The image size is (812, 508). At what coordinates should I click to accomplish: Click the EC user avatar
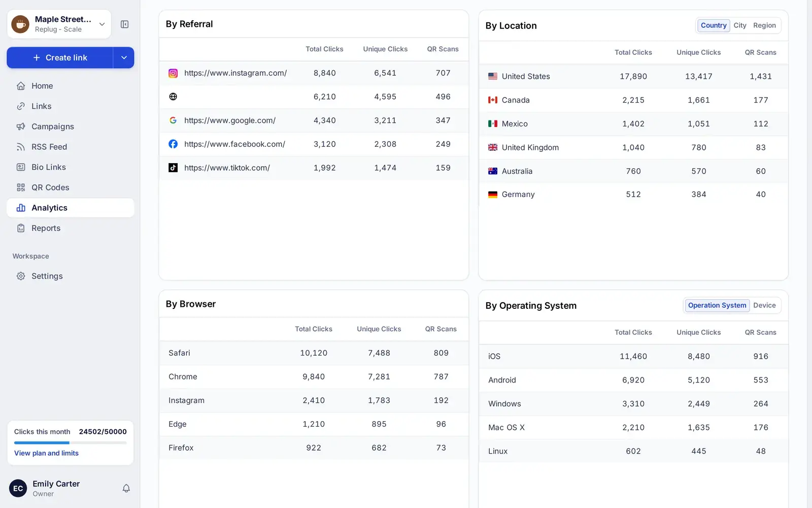(18, 488)
